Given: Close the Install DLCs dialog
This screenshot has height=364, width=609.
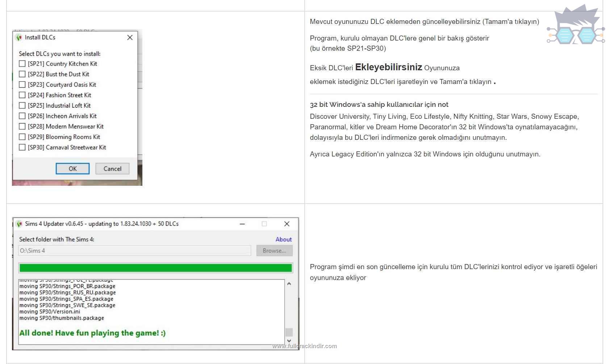Looking at the screenshot, I should point(130,37).
